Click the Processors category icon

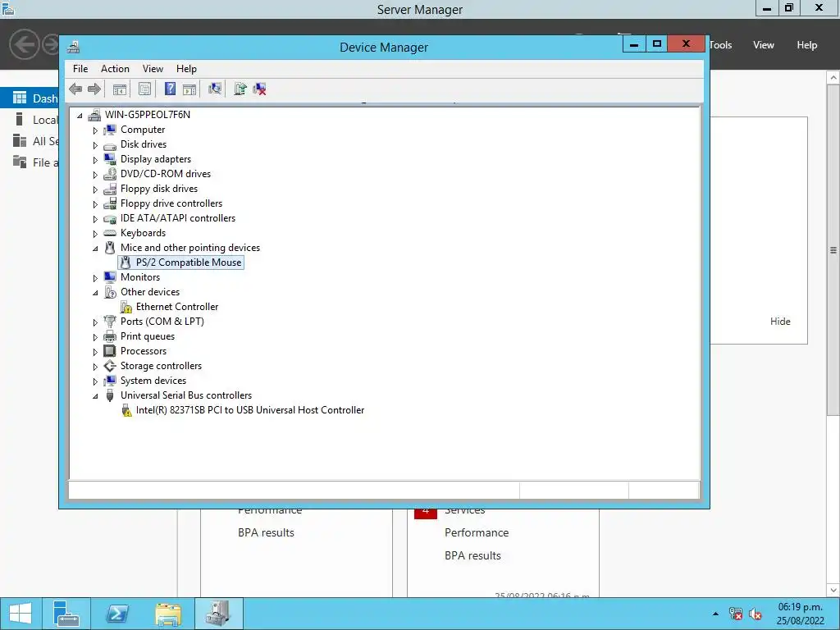click(x=110, y=351)
